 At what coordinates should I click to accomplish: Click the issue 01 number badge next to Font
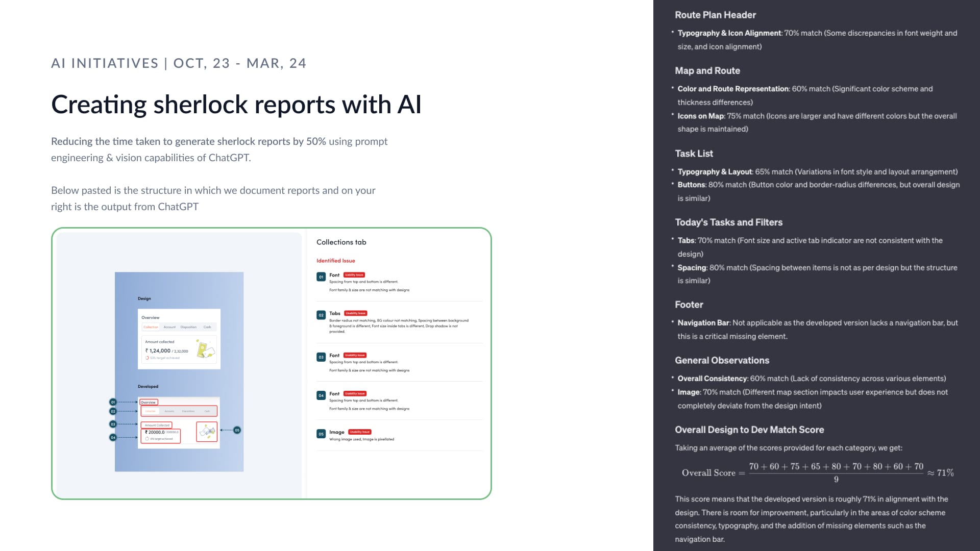click(321, 277)
